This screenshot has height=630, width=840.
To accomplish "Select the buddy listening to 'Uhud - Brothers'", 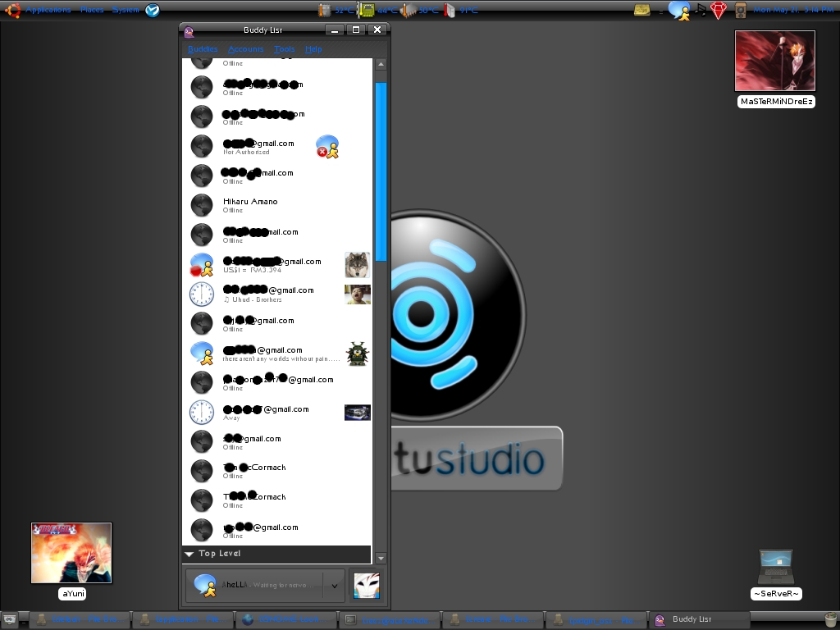I will coord(277,294).
